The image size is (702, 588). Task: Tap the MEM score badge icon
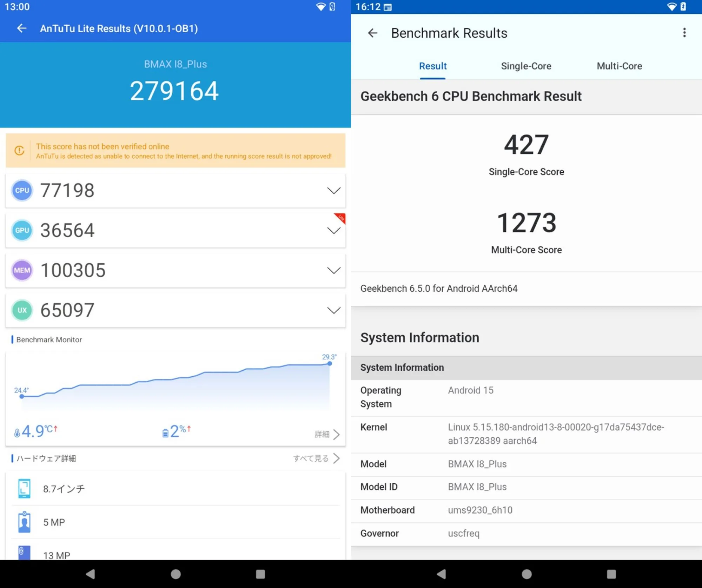(22, 270)
